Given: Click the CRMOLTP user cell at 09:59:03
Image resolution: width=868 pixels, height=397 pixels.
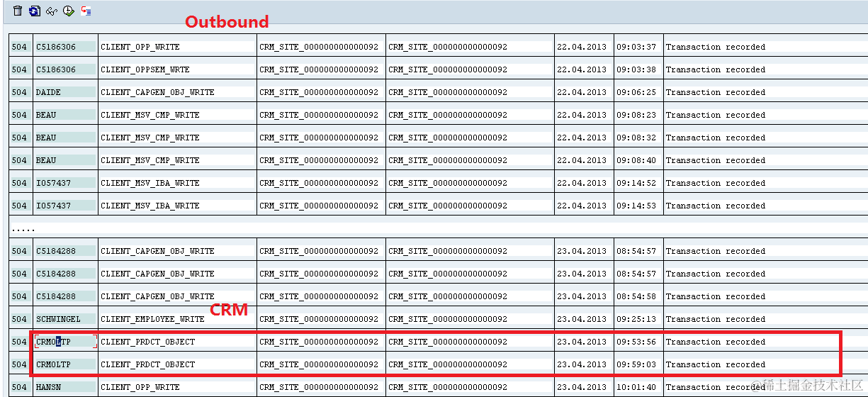Looking at the screenshot, I should (65, 364).
